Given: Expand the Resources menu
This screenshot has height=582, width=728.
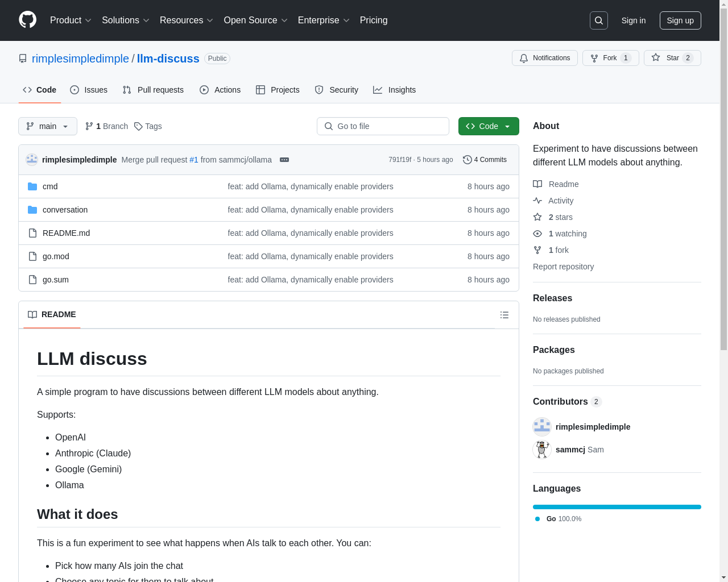Looking at the screenshot, I should click(187, 20).
